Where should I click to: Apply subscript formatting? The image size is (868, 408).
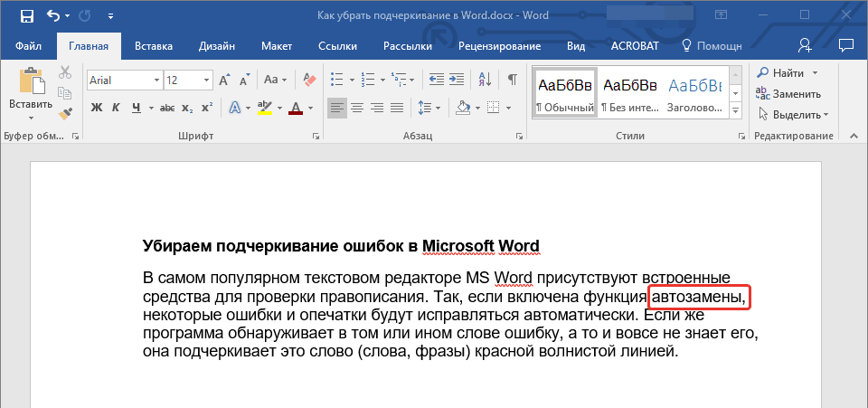187,108
